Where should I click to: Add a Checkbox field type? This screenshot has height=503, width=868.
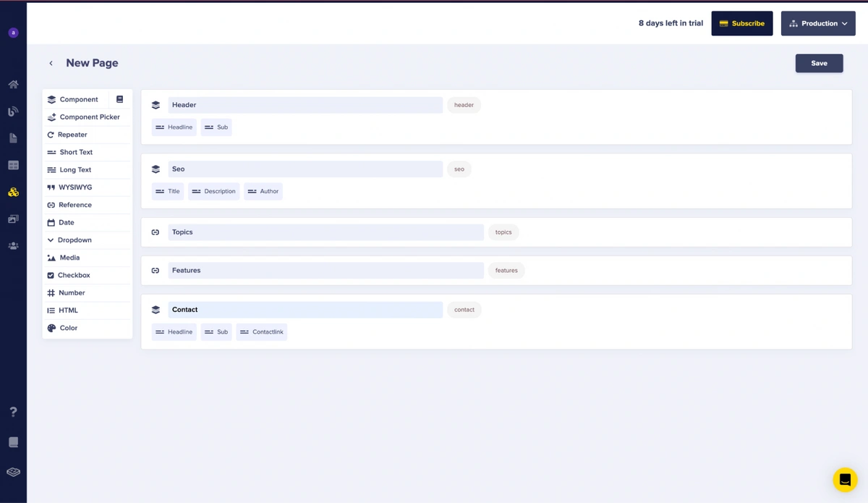[73, 275]
